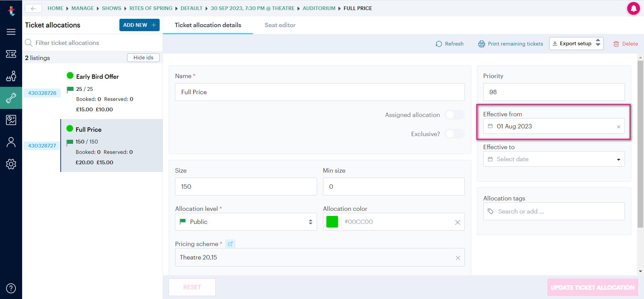The image size is (644, 299).
Task: Open the Allocation level Public dropdown
Action: (246, 222)
